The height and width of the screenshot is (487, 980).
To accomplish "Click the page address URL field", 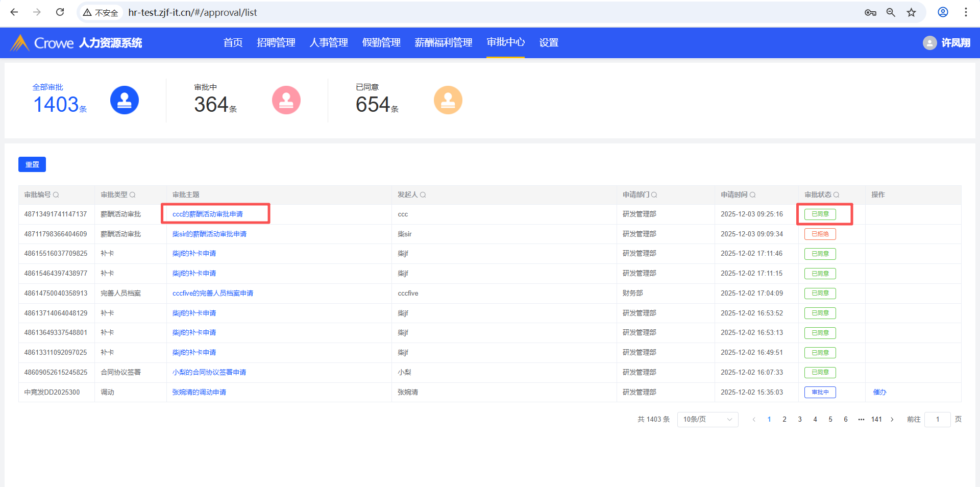I will [x=192, y=12].
